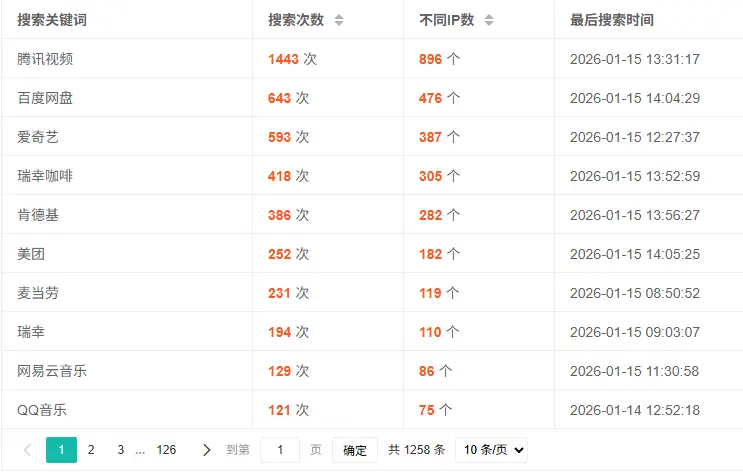743x473 pixels.
Task: Click timestamp 2026-01-15 14:04:29
Action: pos(635,98)
